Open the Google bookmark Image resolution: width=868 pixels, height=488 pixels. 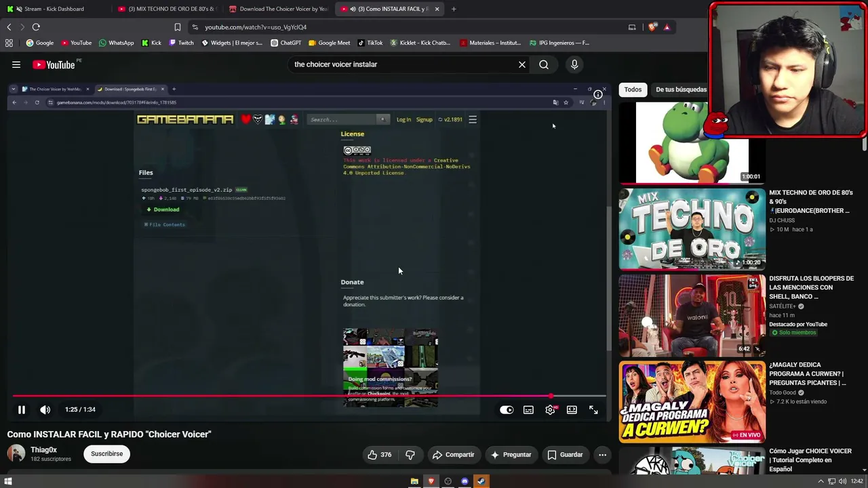(x=39, y=43)
